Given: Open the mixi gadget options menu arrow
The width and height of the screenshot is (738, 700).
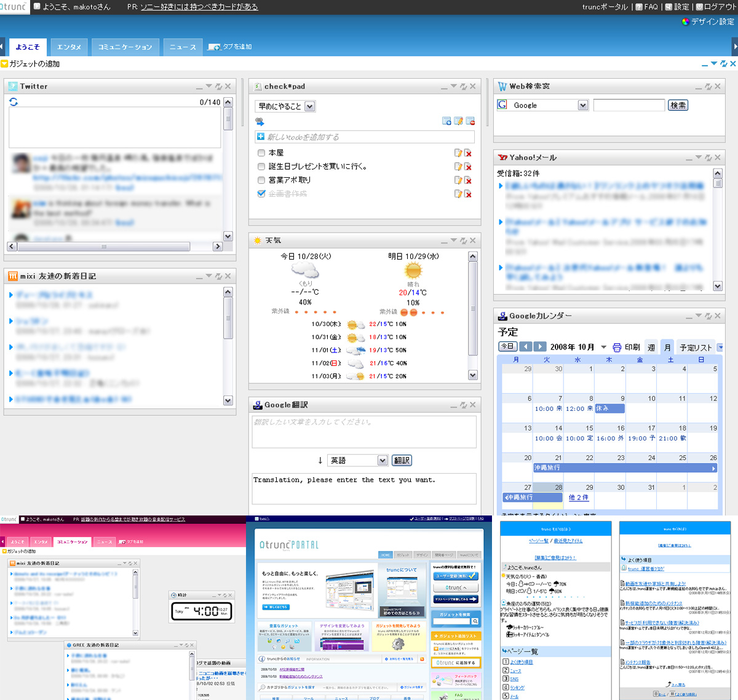Looking at the screenshot, I should click(209, 276).
